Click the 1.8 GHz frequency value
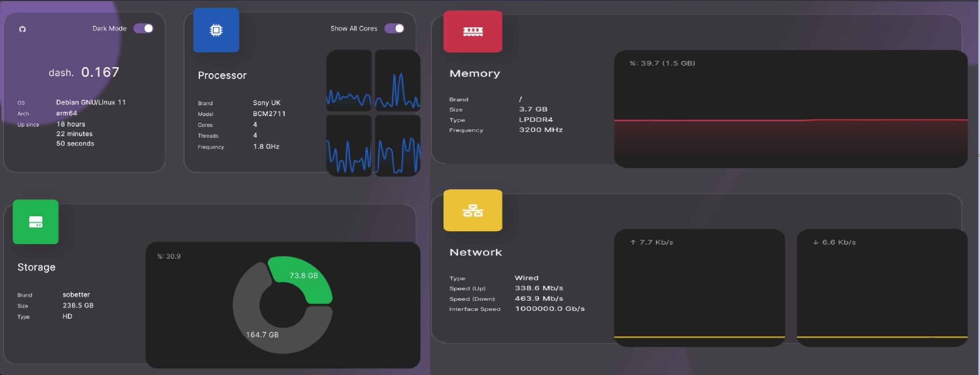 click(266, 147)
